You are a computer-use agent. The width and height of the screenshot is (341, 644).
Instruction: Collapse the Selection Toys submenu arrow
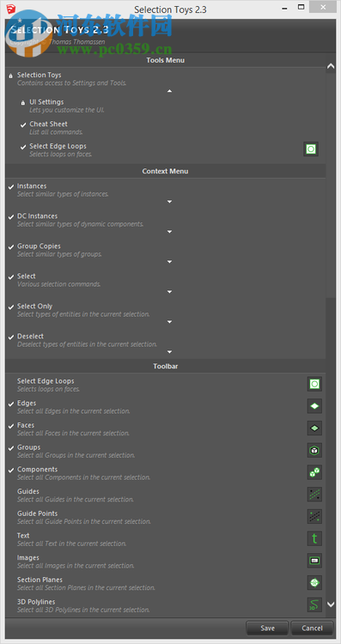pyautogui.click(x=170, y=91)
